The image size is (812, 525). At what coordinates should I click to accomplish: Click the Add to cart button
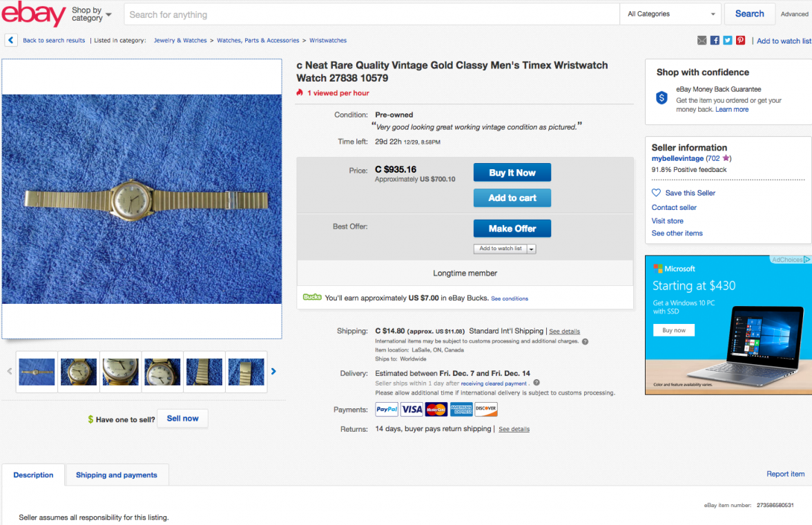512,198
